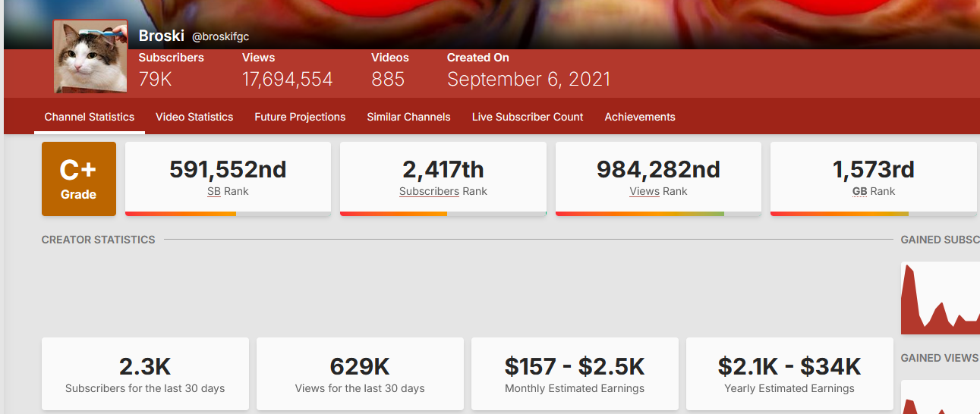
Task: Switch to the Video Statistics tab
Action: [194, 117]
